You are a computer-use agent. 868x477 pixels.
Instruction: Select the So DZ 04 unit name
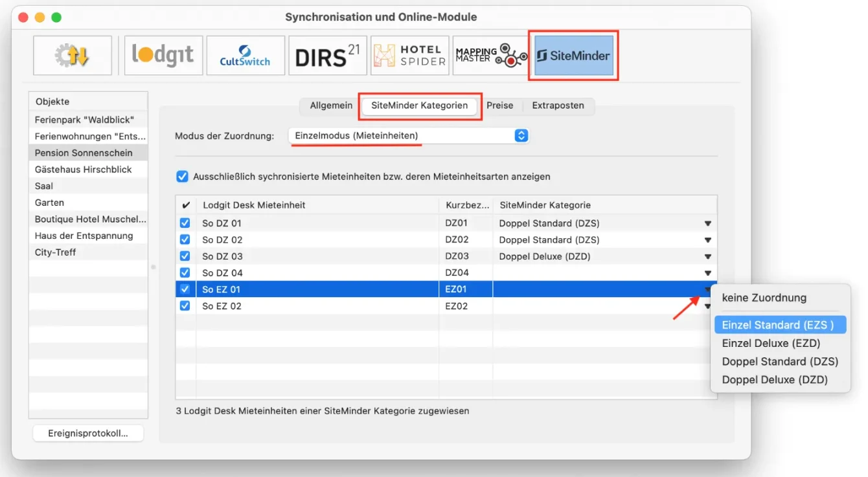(x=222, y=273)
